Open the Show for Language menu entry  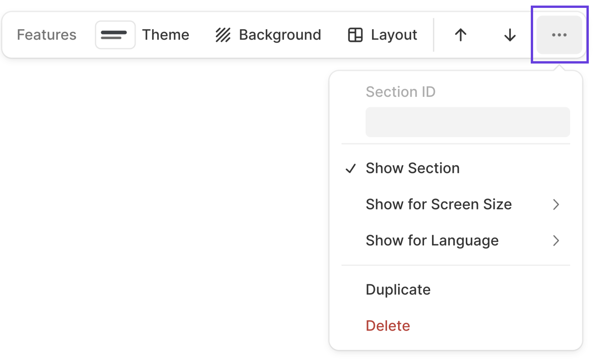(x=432, y=240)
